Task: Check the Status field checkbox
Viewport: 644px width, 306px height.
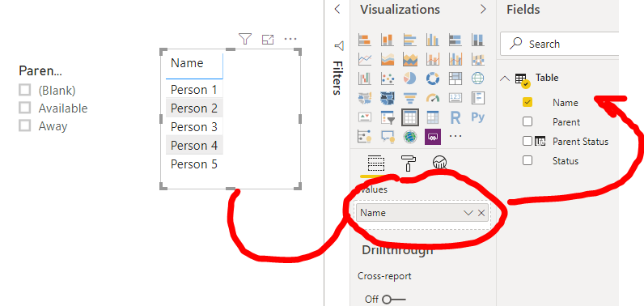Action: tap(527, 160)
